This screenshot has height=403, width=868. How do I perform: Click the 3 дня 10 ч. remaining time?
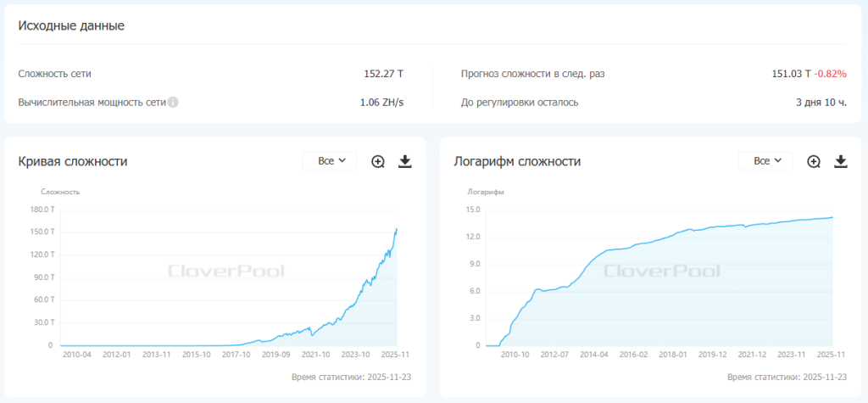tap(821, 103)
